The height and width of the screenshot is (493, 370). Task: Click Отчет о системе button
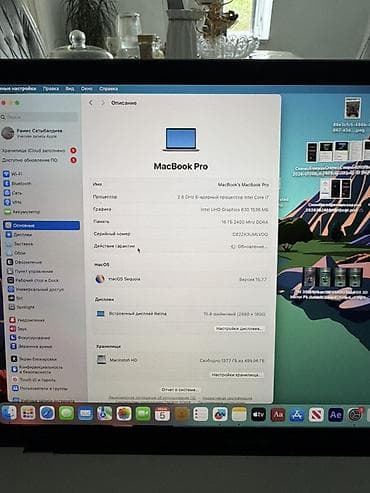179,389
